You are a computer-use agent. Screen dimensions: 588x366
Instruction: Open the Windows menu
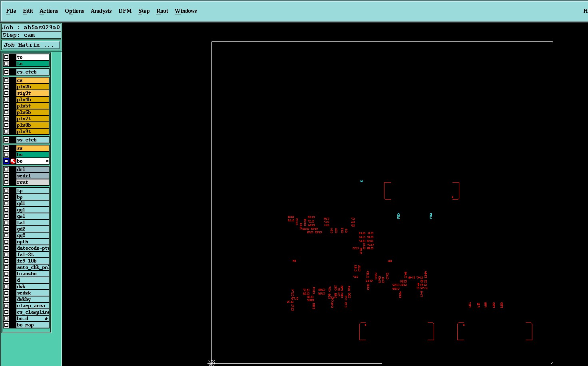(186, 11)
